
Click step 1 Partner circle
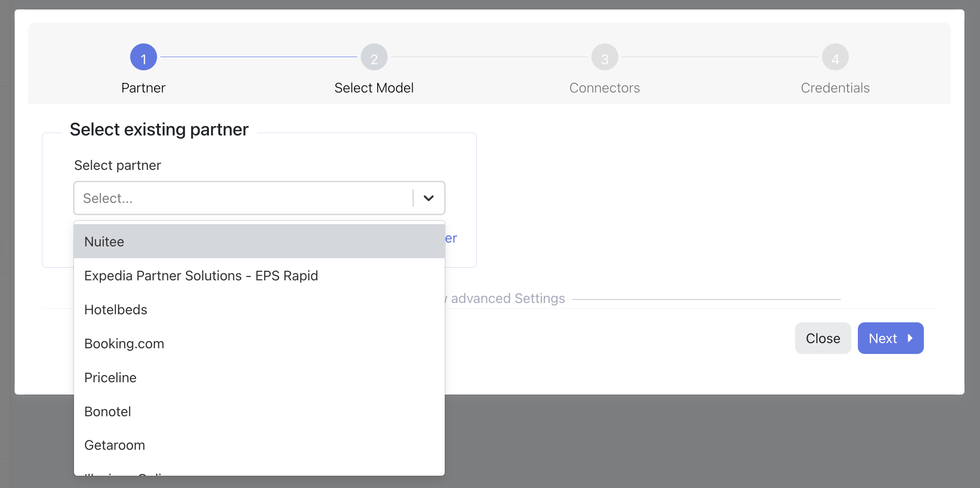click(x=143, y=57)
